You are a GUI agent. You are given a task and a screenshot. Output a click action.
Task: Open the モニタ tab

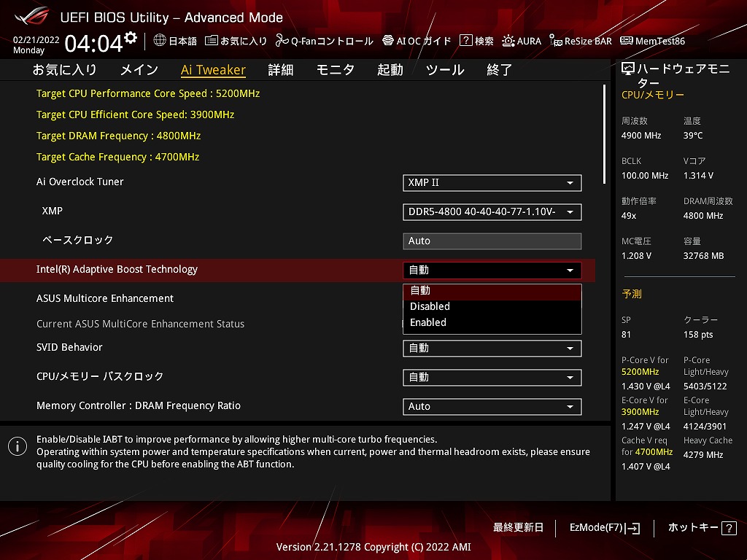tap(336, 70)
